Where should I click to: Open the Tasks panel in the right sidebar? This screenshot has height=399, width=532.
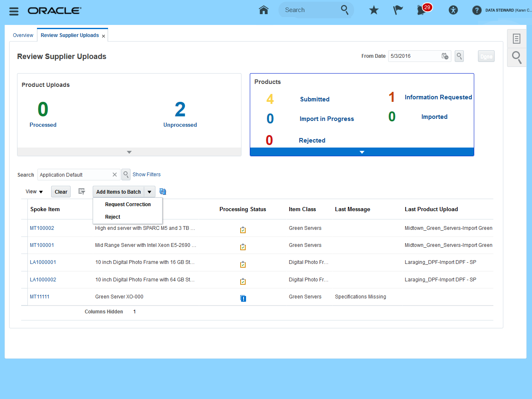coord(516,38)
